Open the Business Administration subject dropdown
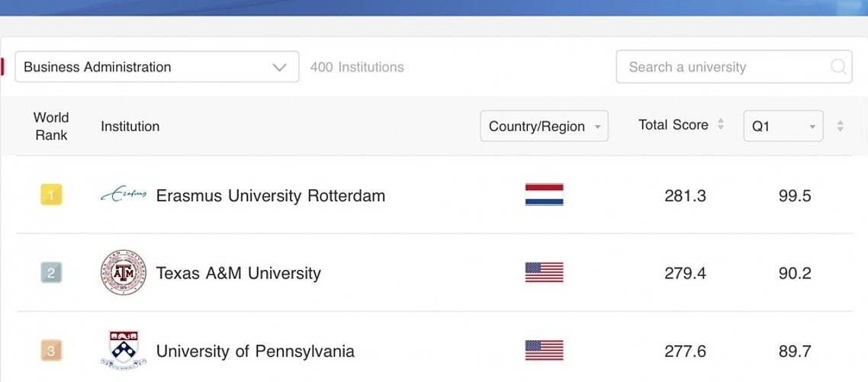The height and width of the screenshot is (382, 868). (x=156, y=67)
